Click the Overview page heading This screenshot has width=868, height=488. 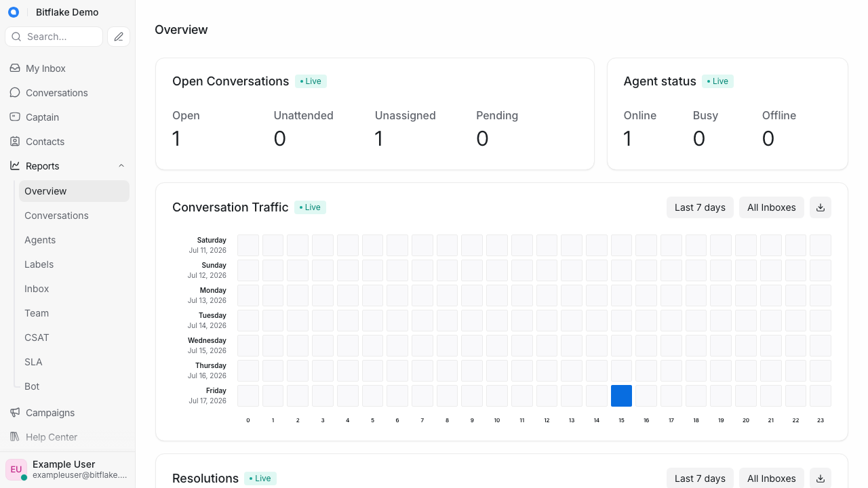click(x=181, y=30)
